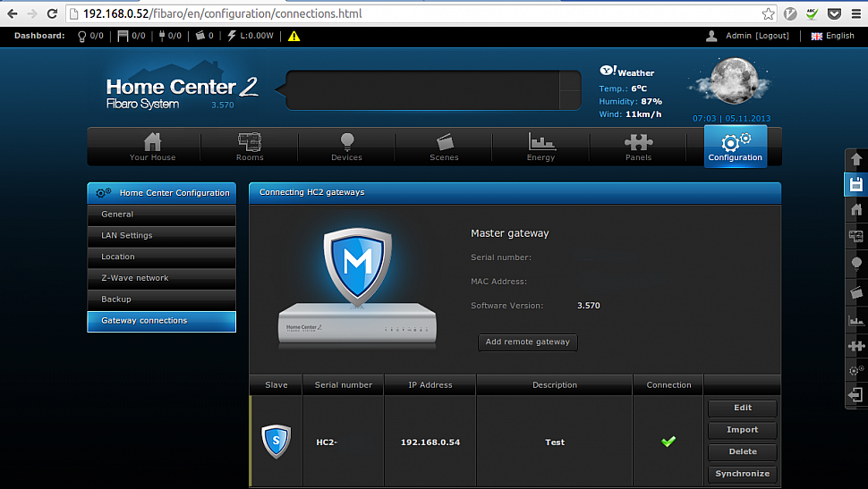Open the Your House tab

point(152,147)
